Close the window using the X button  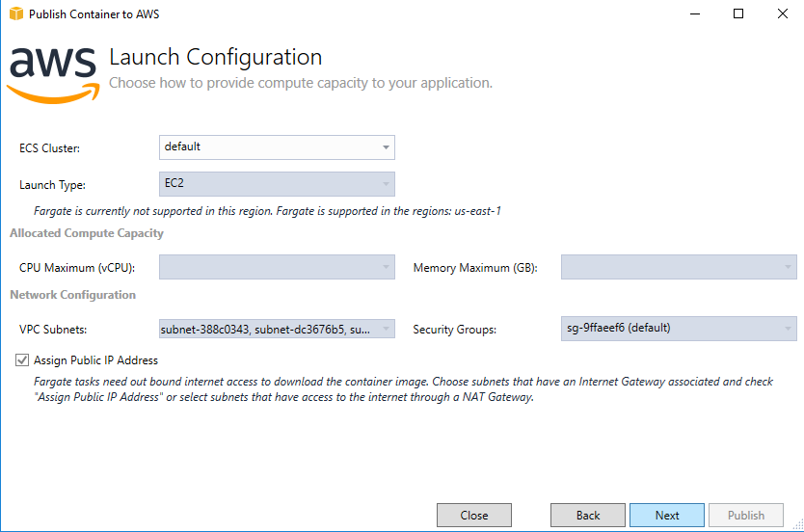(783, 13)
